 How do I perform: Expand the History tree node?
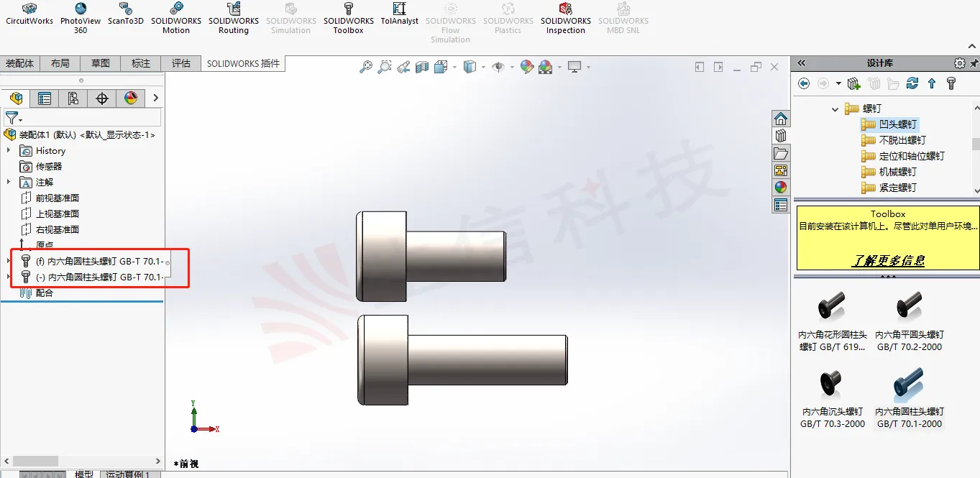point(9,150)
